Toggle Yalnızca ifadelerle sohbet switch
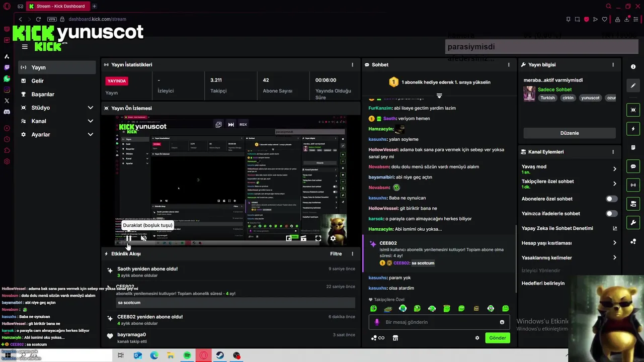This screenshot has height=362, width=644. [x=611, y=214]
